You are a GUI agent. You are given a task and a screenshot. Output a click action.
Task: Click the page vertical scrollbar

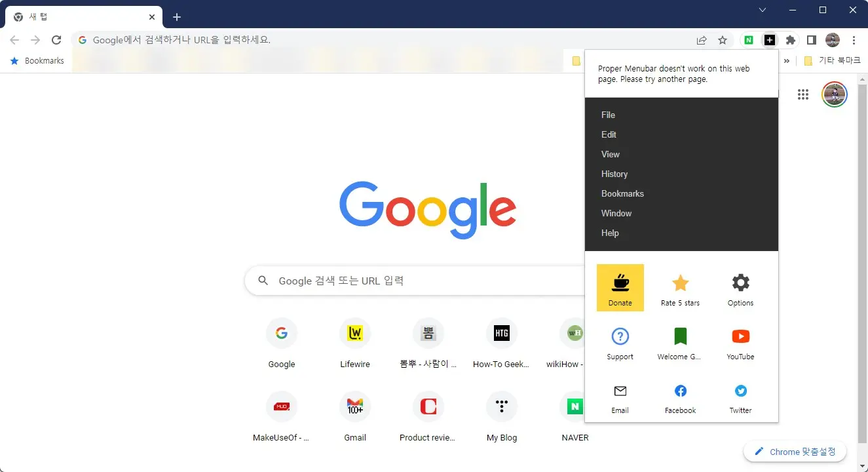point(861,262)
